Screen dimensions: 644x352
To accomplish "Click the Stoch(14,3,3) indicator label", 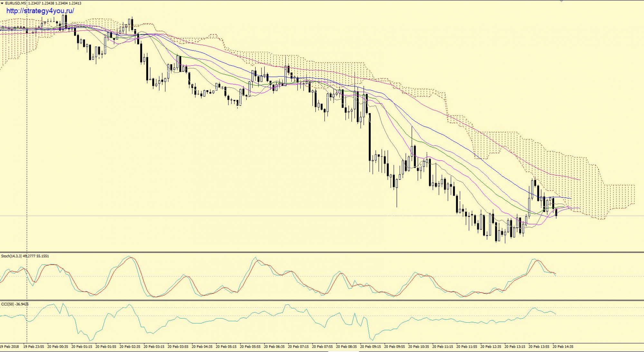I will [12, 256].
